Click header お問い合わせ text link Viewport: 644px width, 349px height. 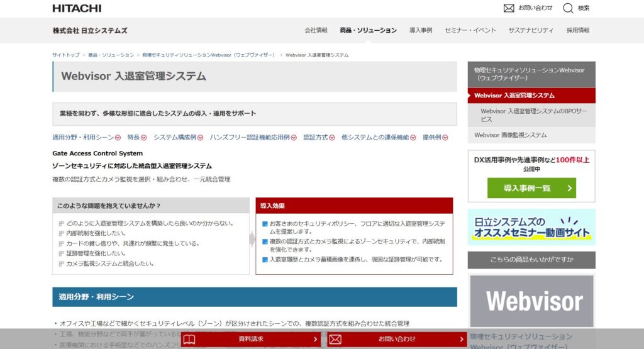pos(535,8)
